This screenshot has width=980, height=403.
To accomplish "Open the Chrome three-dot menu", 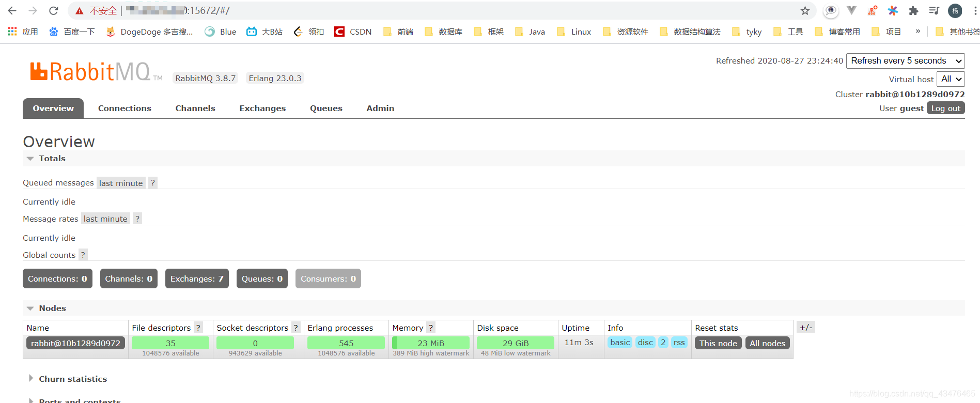I will [975, 10].
